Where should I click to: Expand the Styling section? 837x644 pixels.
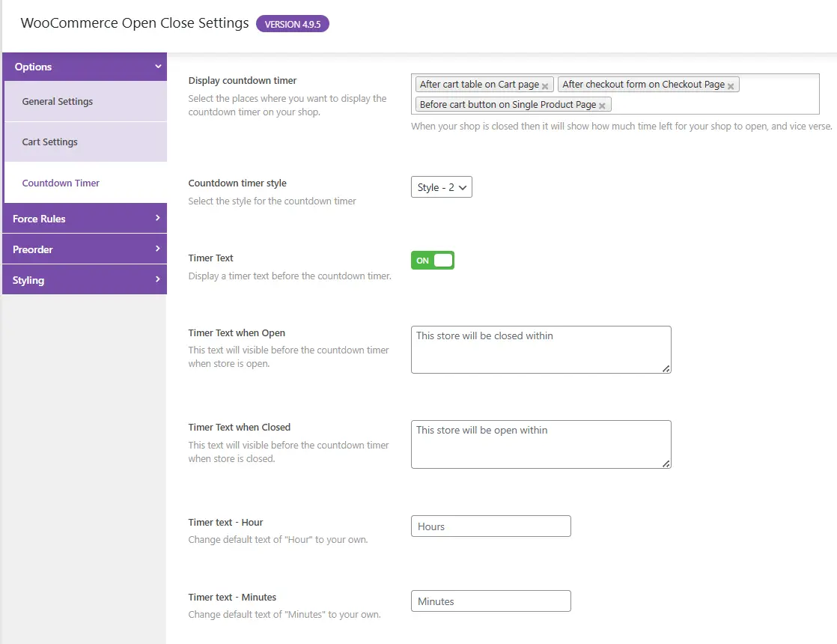tap(85, 280)
